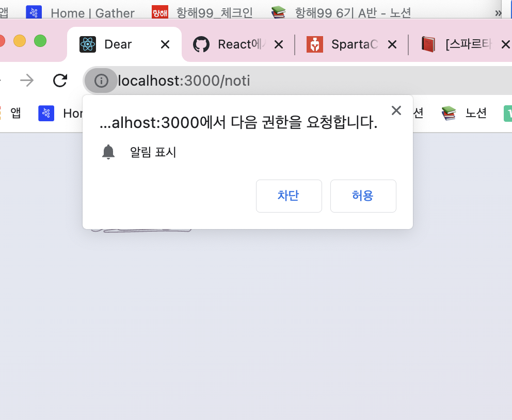Open the 노션 bookmark with books icon
Viewport: 512px width, 420px height.
tap(464, 113)
